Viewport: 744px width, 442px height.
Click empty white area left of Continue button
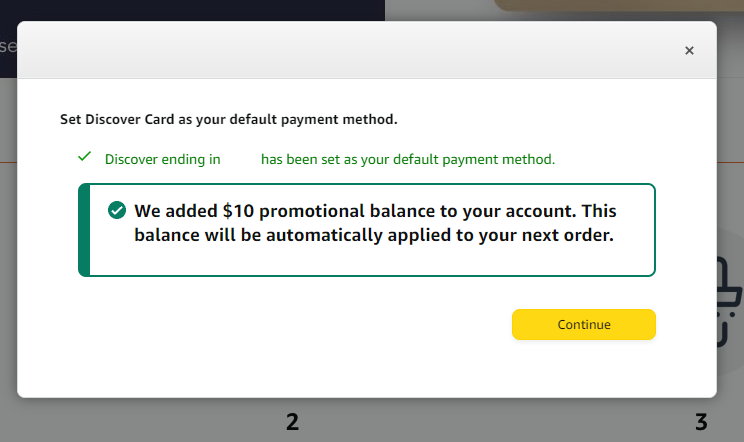(300, 325)
